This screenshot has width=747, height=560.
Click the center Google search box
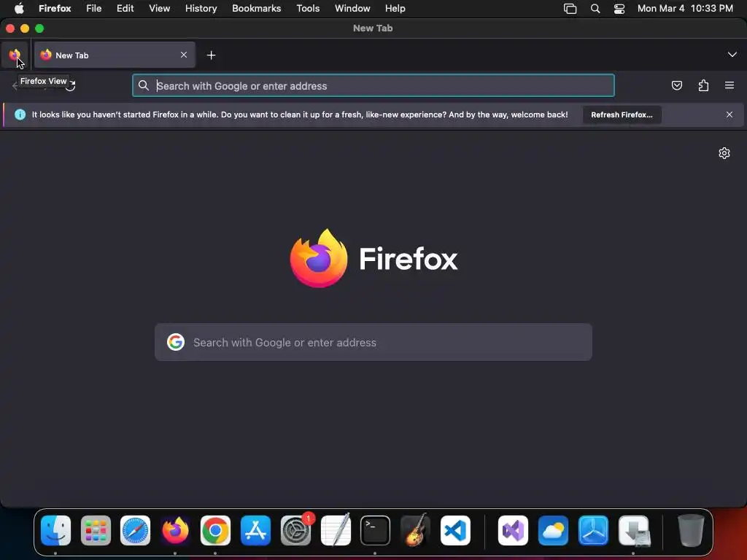click(373, 343)
